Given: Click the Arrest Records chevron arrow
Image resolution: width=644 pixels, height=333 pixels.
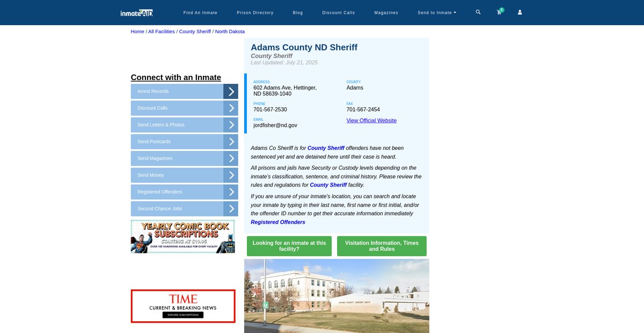Looking at the screenshot, I should [231, 91].
